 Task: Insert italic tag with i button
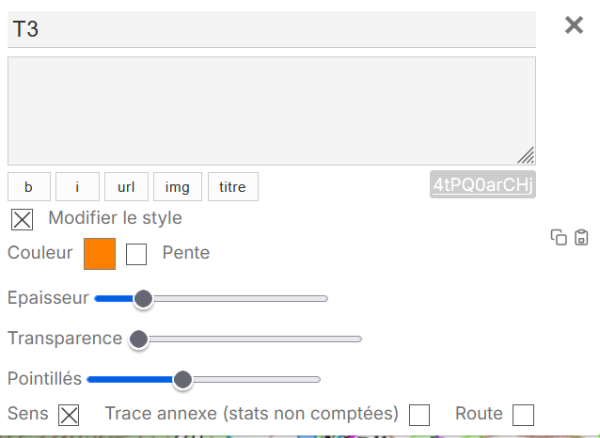(78, 186)
